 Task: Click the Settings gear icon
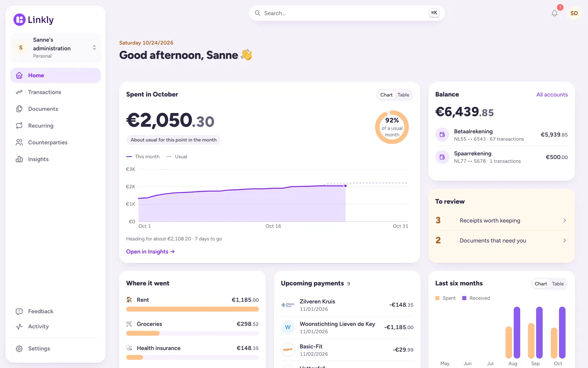coord(19,348)
